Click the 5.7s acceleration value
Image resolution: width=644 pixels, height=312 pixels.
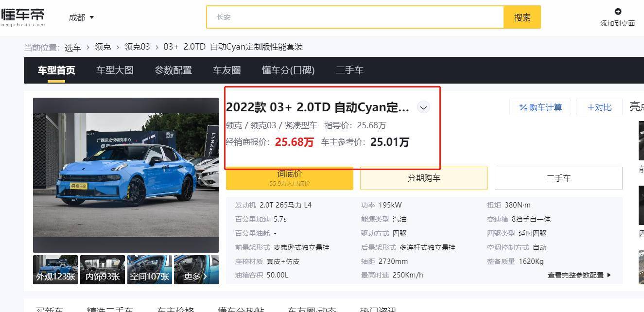(x=280, y=219)
